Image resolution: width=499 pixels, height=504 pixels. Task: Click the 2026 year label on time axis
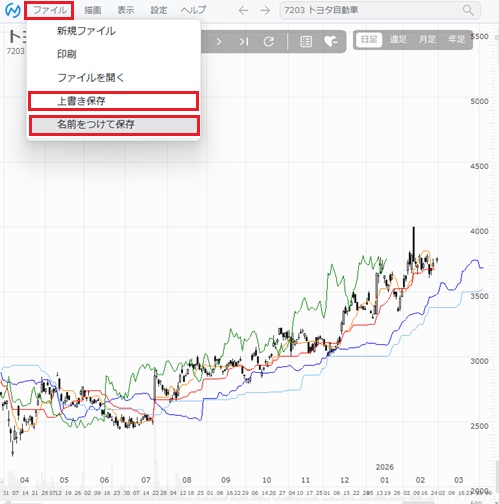click(385, 467)
